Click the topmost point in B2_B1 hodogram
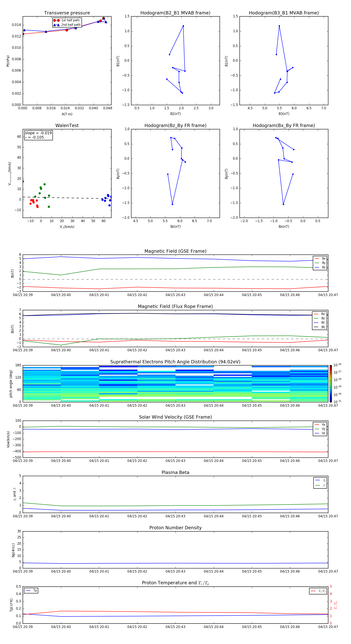351x644 pixels. click(183, 26)
